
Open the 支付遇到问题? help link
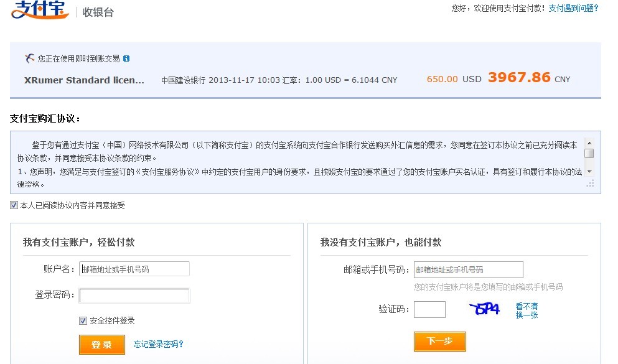tap(573, 8)
